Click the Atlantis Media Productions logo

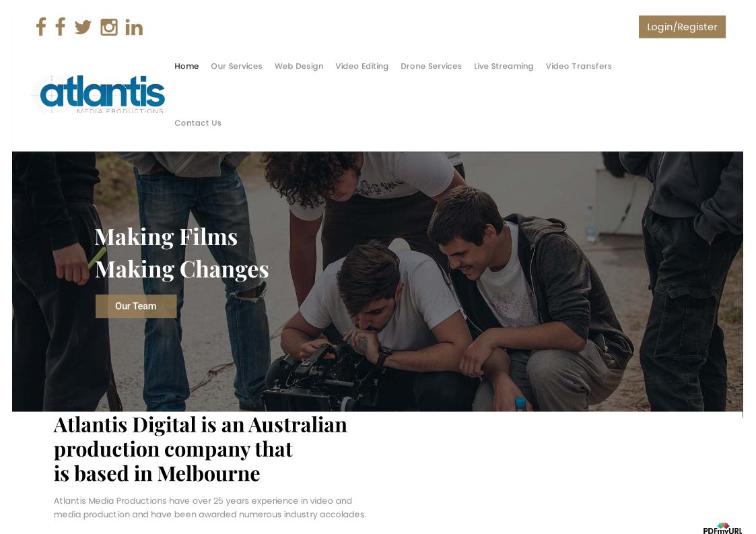pyautogui.click(x=99, y=94)
